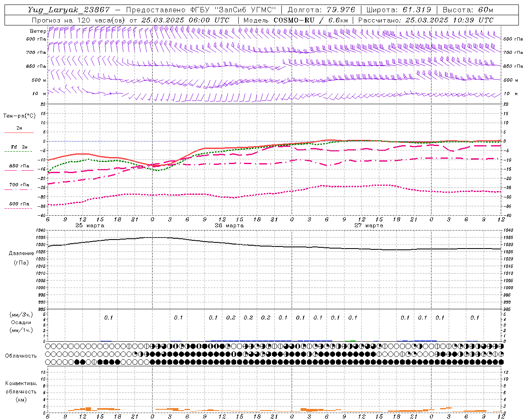Click the Ветер panel label
This screenshot has height=420, width=525.
(38, 31)
